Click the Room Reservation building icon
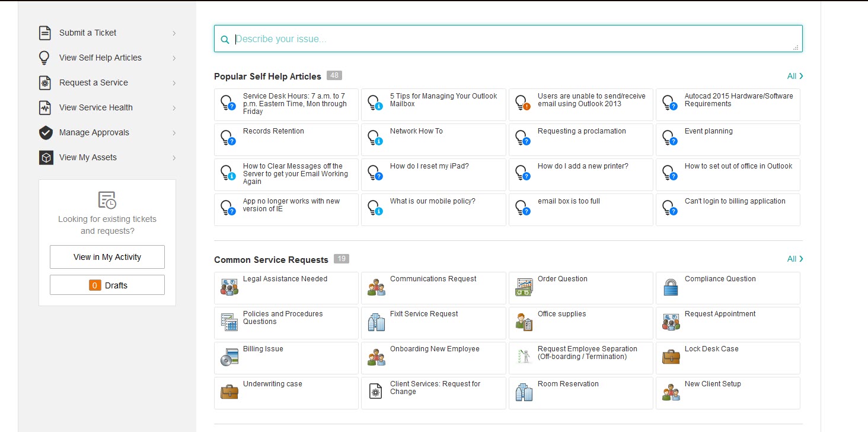The height and width of the screenshot is (432, 868). pyautogui.click(x=524, y=392)
